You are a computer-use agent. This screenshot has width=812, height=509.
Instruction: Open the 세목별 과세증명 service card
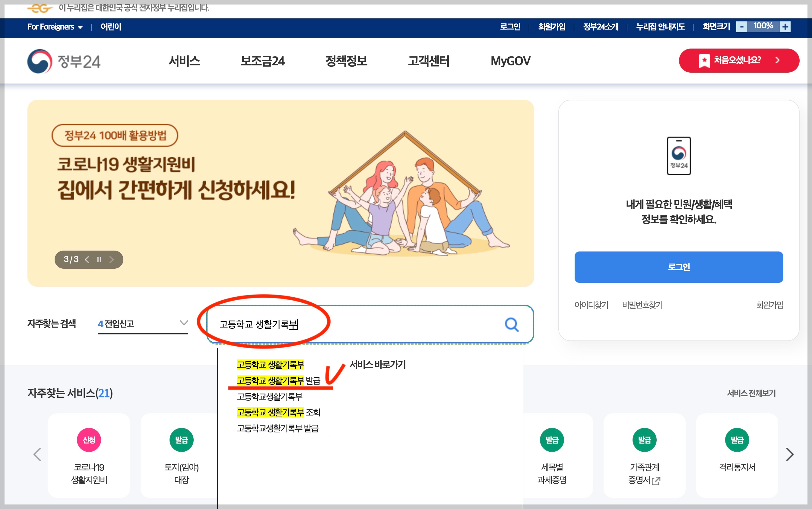552,455
